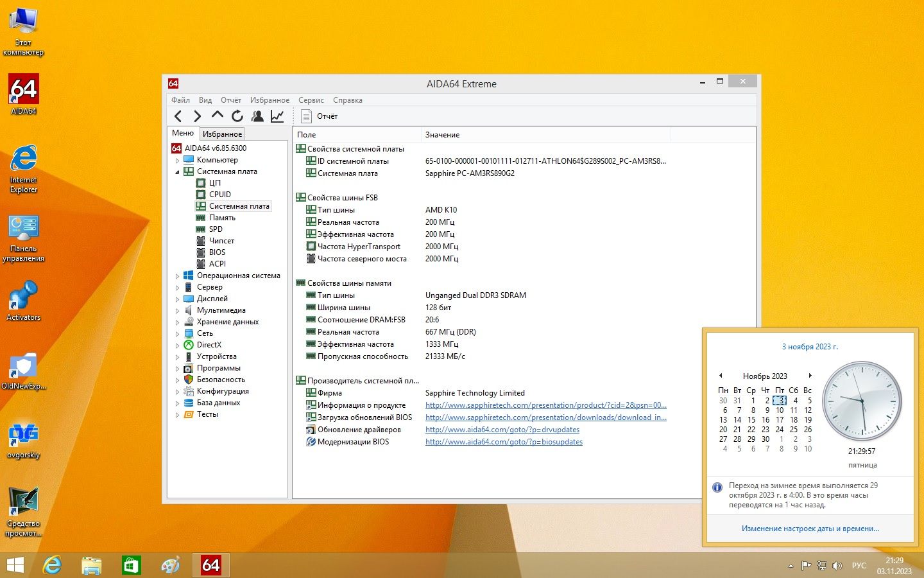This screenshot has height=578, width=924.
Task: Open the Сервис menu
Action: [311, 100]
